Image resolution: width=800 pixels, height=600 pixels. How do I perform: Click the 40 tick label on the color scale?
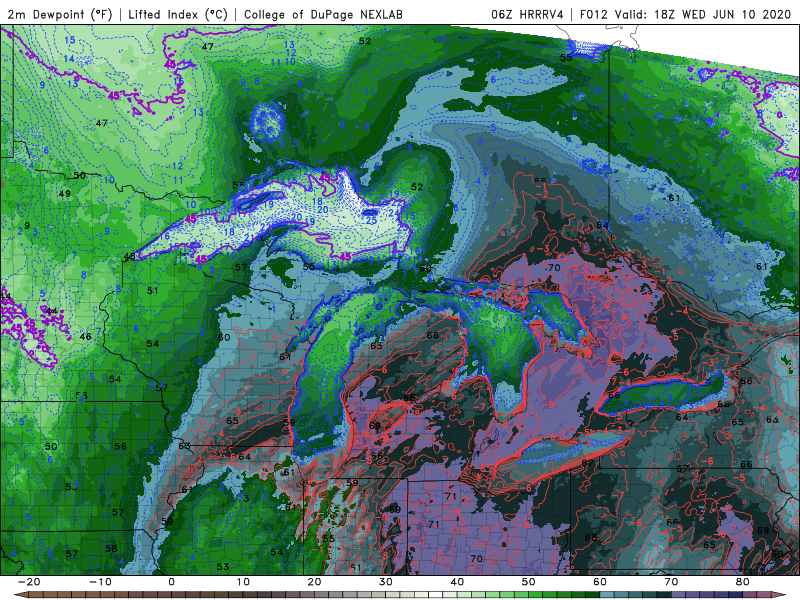pyautogui.click(x=457, y=582)
